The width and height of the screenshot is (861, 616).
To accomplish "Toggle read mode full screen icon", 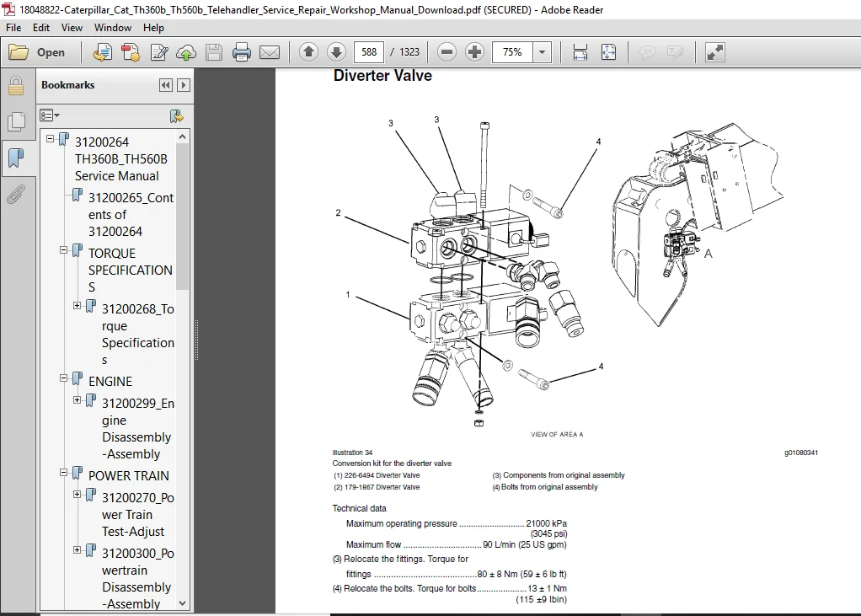I will (714, 52).
